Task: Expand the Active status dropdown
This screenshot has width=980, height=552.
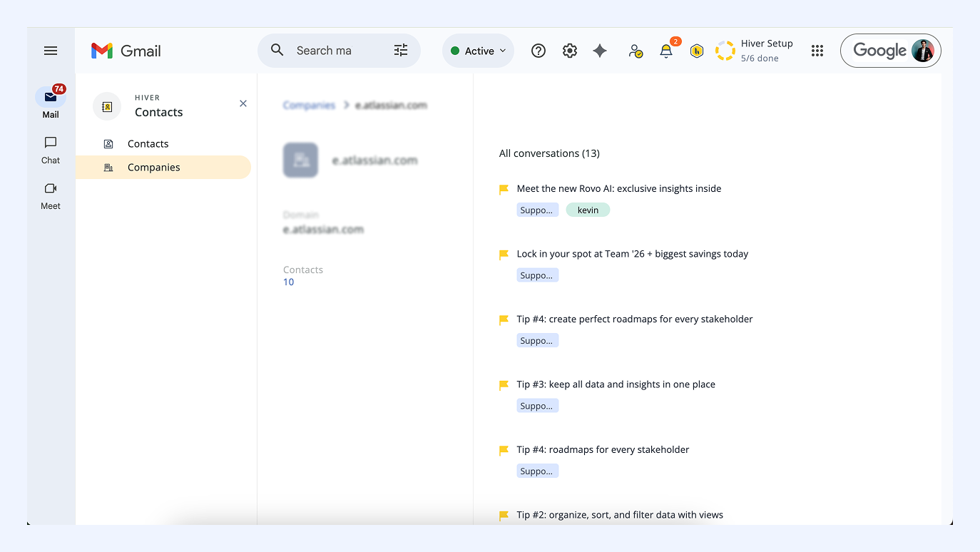Action: click(x=478, y=51)
